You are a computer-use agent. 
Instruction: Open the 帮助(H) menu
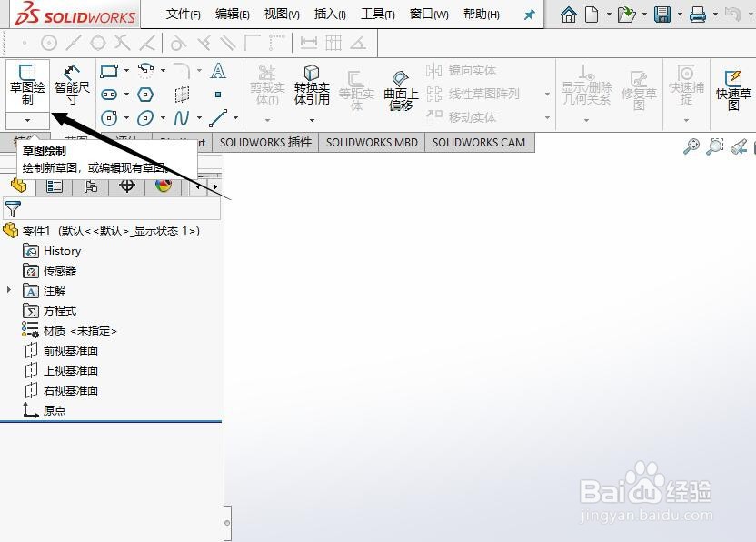(482, 14)
